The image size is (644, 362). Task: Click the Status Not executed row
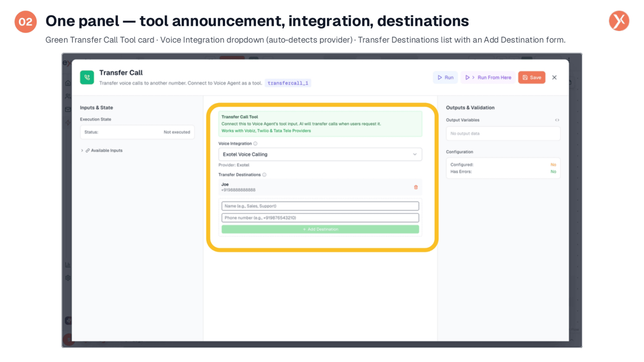[137, 132]
